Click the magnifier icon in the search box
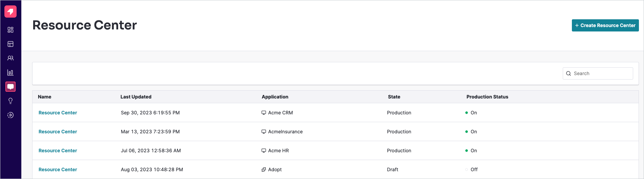Viewport: 644px width, 179px height. pyautogui.click(x=568, y=73)
